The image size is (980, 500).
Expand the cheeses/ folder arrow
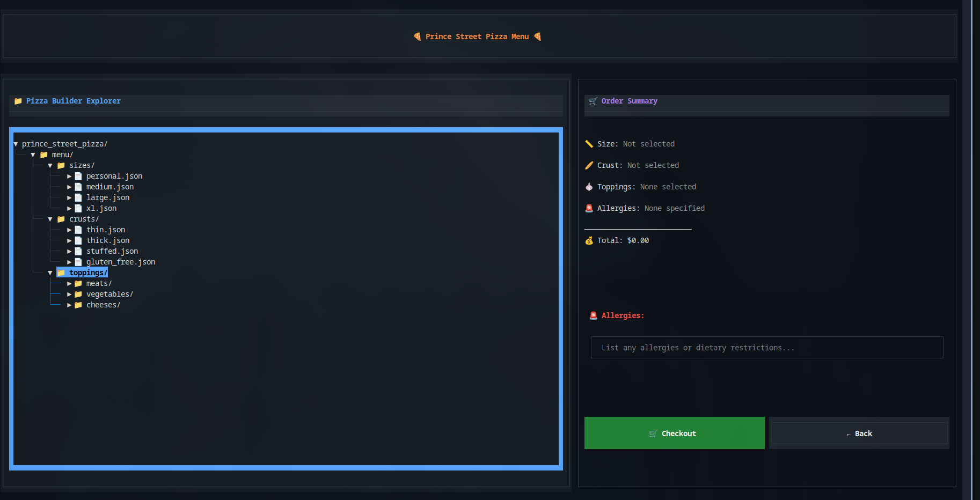click(x=69, y=305)
